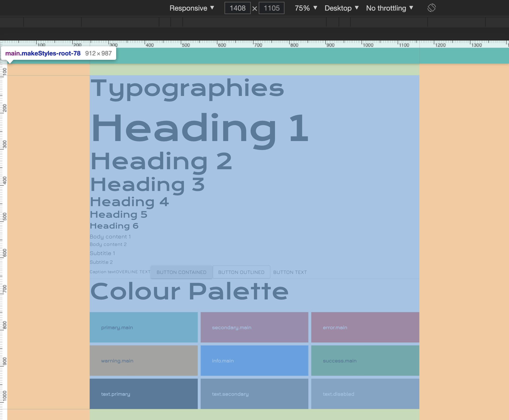The image size is (509, 420).
Task: Click the Heading 6 text
Action: pyautogui.click(x=114, y=226)
